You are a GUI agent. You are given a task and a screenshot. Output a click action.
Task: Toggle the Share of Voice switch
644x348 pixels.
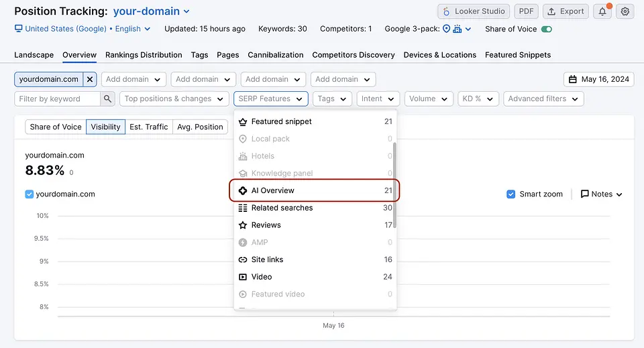click(x=547, y=29)
